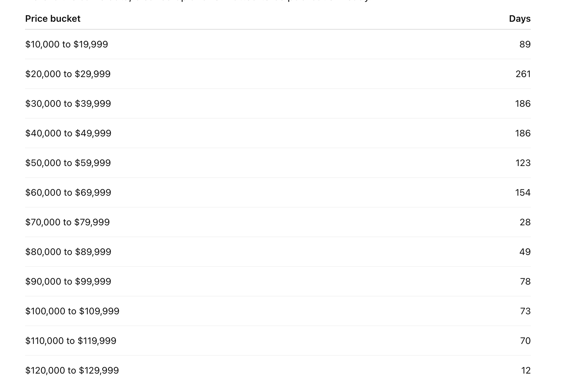Select the 154 days value
The image size is (571, 392).
pyautogui.click(x=523, y=193)
